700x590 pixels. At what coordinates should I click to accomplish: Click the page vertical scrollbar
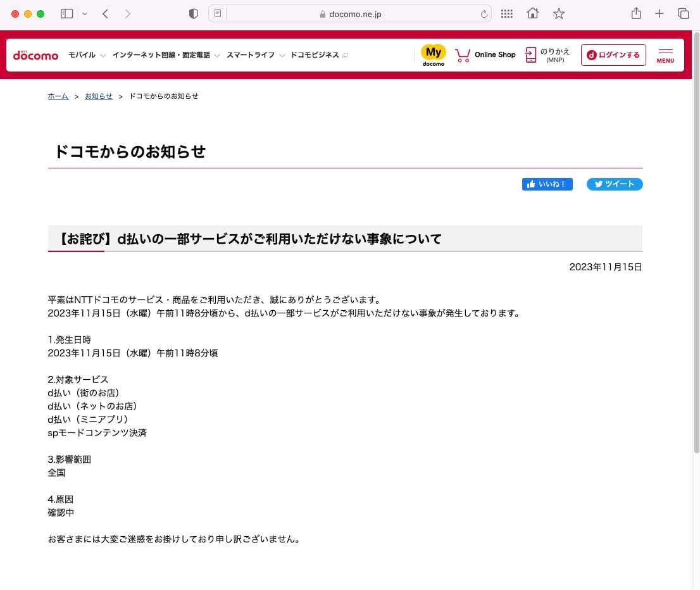coord(696,241)
